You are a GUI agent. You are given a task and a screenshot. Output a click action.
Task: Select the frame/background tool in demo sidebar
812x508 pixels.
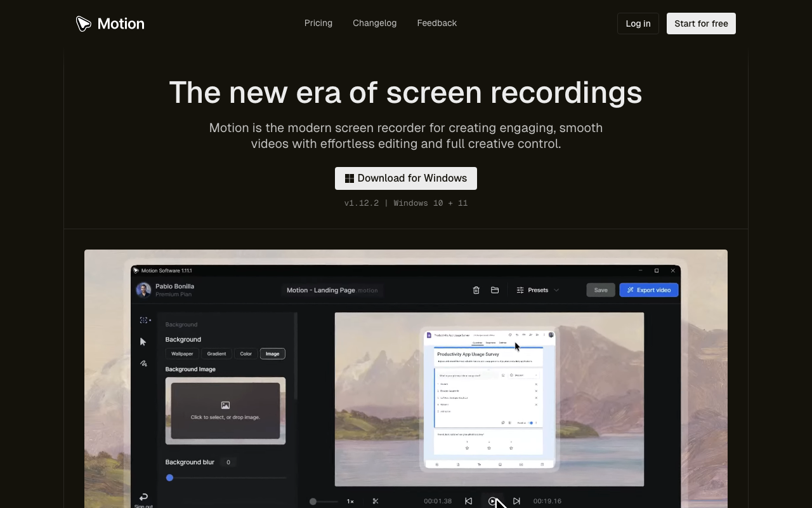[x=144, y=320]
